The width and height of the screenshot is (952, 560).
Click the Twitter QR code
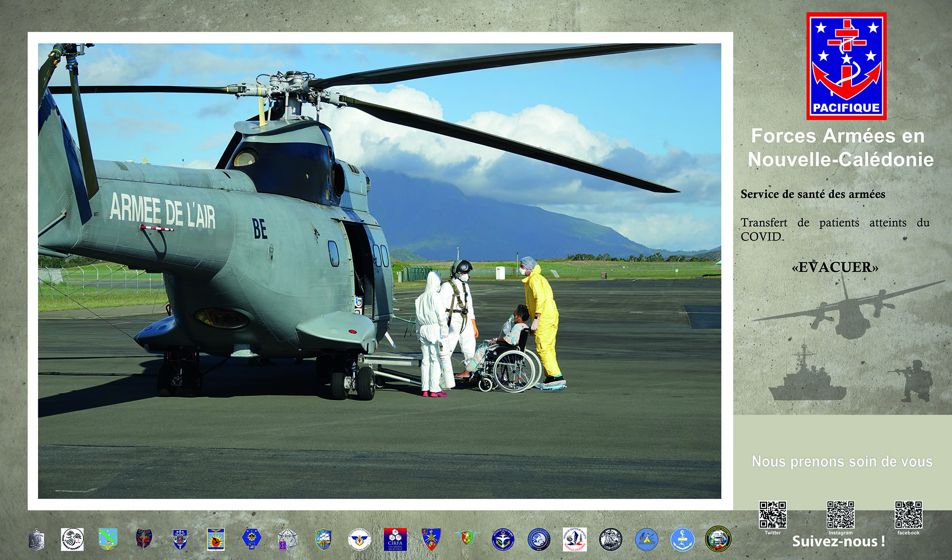(773, 514)
